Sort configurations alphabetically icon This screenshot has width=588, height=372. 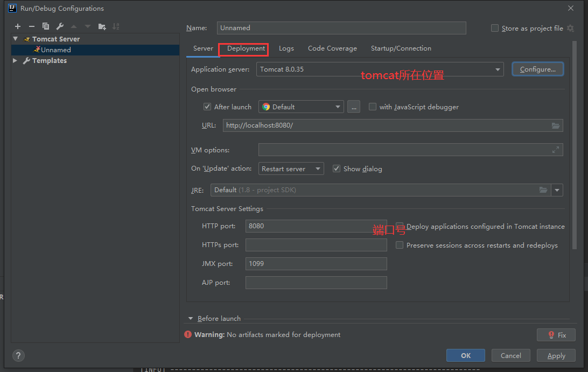pos(116,26)
